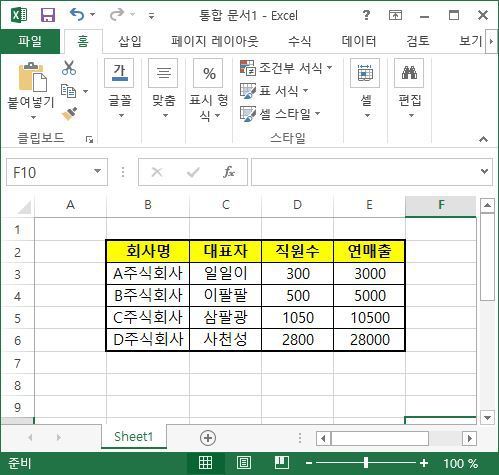Cut selection with the scissors icon
This screenshot has height=475, width=499.
[x=69, y=68]
